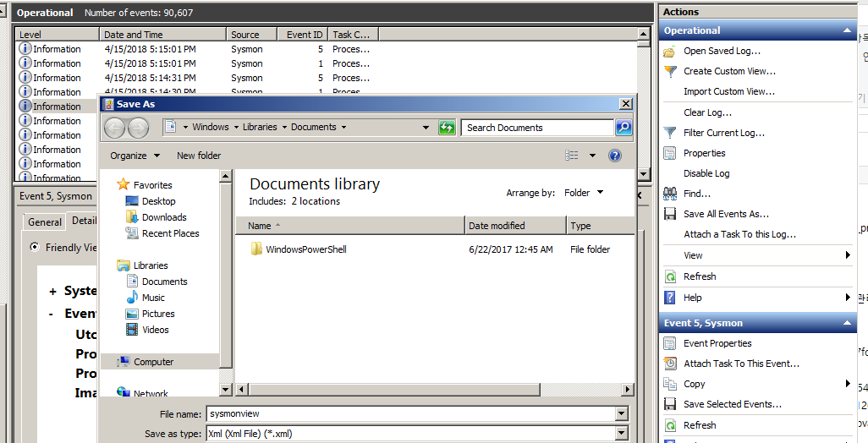Select Documents under Libraries

pyautogui.click(x=164, y=282)
